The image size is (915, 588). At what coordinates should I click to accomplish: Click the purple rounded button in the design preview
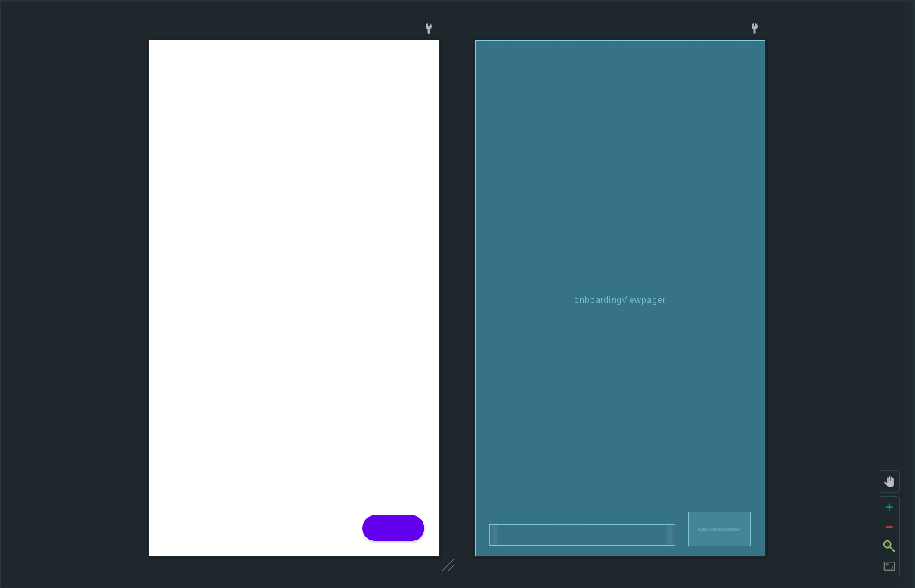coord(393,528)
